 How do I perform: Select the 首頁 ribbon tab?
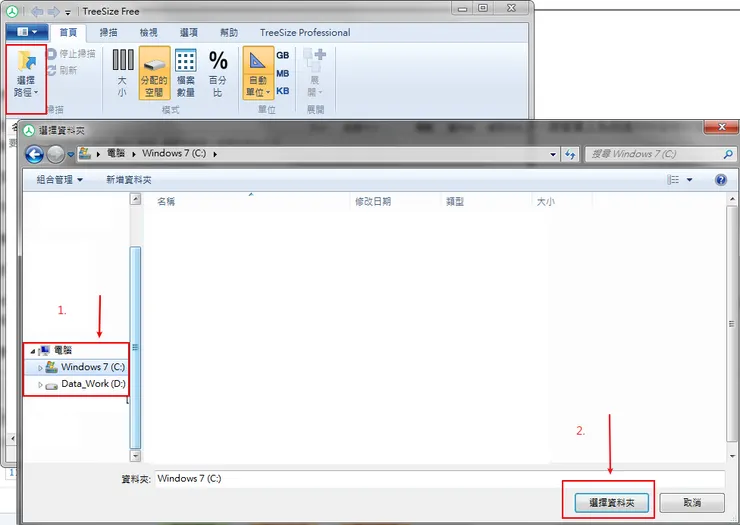pyautogui.click(x=68, y=32)
